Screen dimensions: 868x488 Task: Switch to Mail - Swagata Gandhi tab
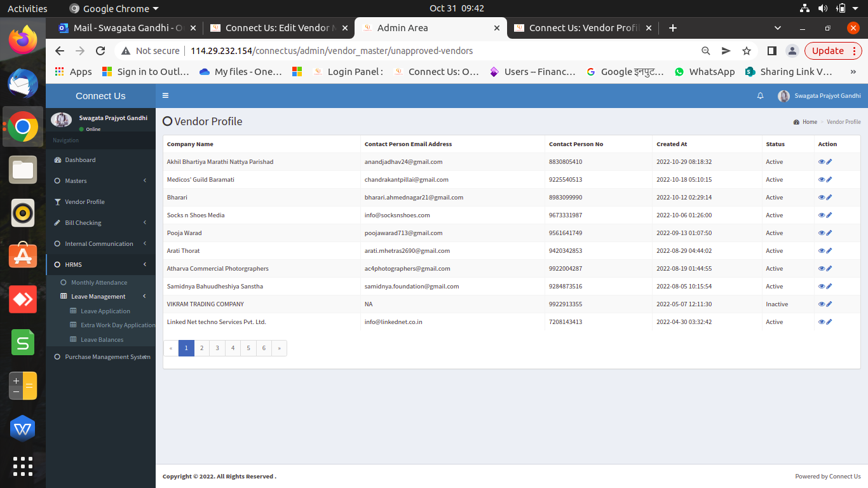[126, 28]
